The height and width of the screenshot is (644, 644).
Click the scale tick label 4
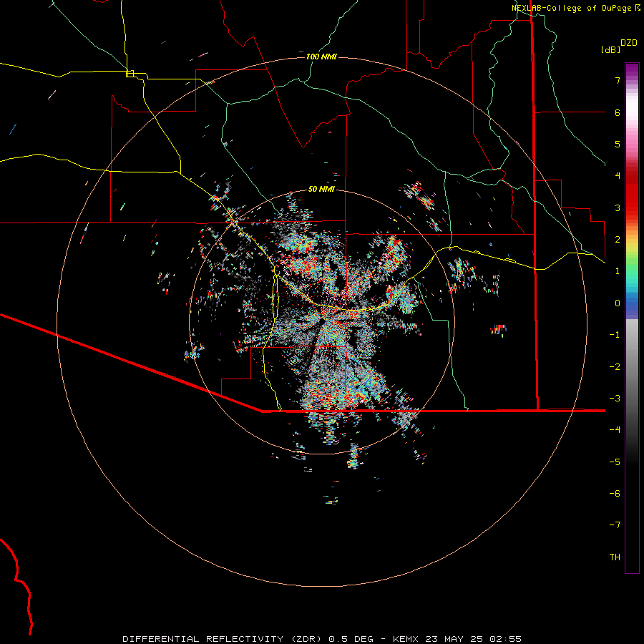pyautogui.click(x=618, y=176)
